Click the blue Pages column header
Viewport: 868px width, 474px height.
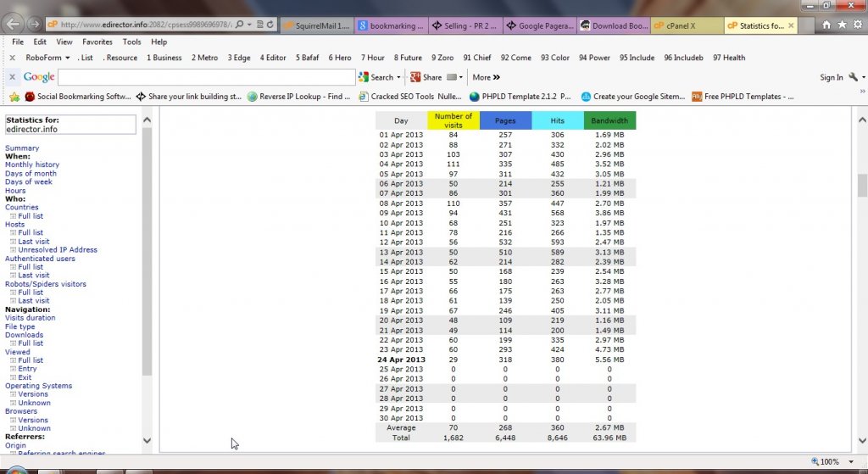tap(505, 120)
